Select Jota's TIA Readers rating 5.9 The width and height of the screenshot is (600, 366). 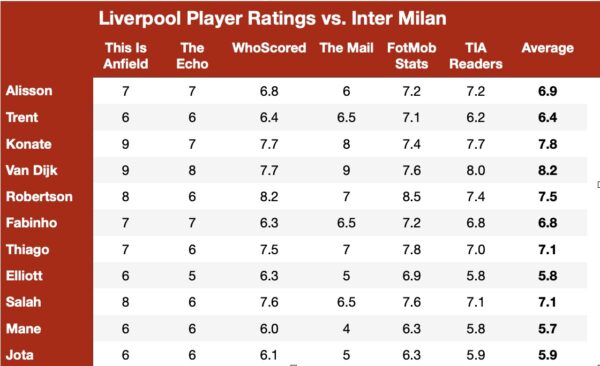[476, 355]
